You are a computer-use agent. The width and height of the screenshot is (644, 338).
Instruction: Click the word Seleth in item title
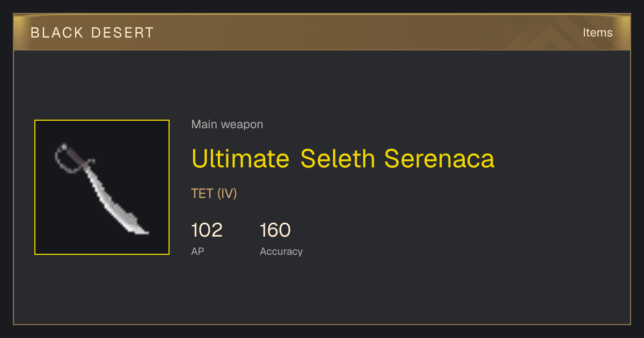[338, 158]
